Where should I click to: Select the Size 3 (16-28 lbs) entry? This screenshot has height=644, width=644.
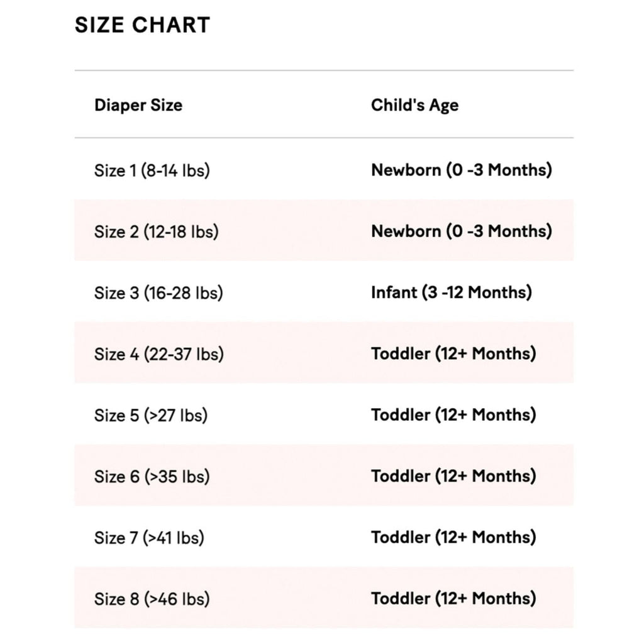(x=158, y=292)
